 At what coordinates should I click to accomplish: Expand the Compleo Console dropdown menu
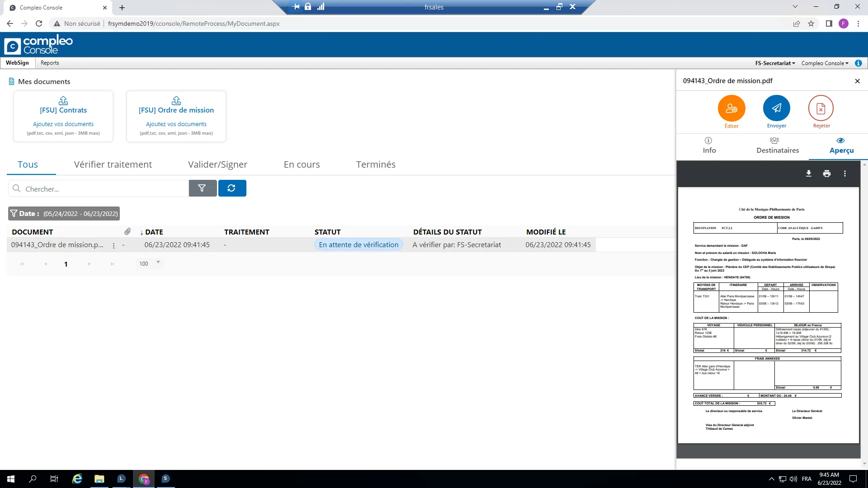point(825,63)
